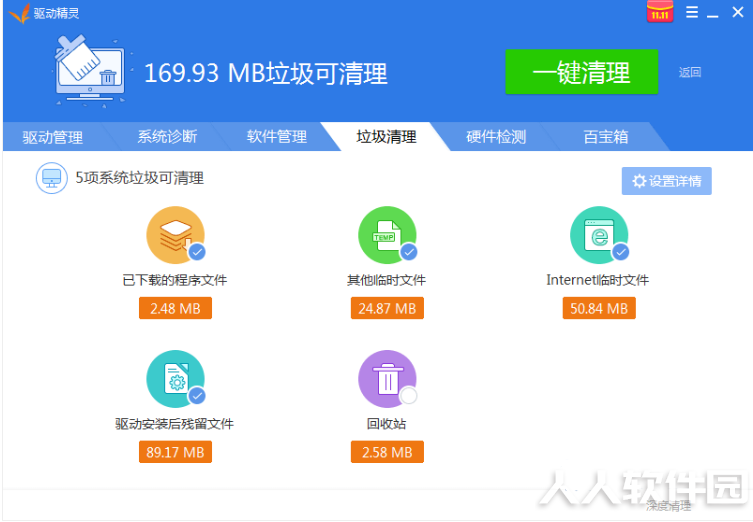This screenshot has width=753, height=522.
Task: Uncheck the Internet临时文件 checkmark badge
Action: 620,252
